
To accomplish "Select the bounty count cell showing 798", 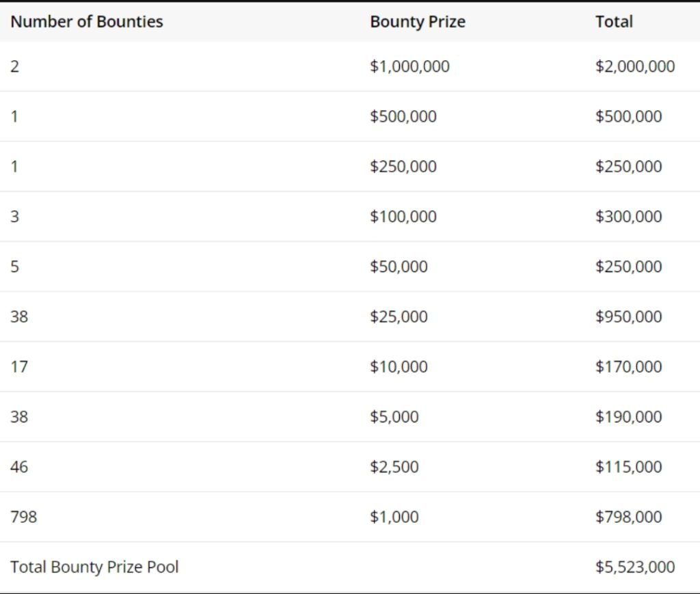I will click(x=24, y=517).
